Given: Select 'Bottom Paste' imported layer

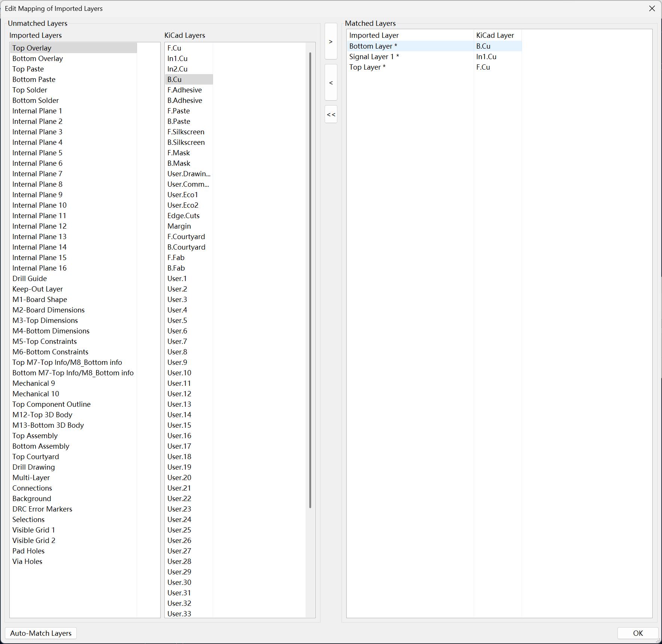Looking at the screenshot, I should [73, 79].
